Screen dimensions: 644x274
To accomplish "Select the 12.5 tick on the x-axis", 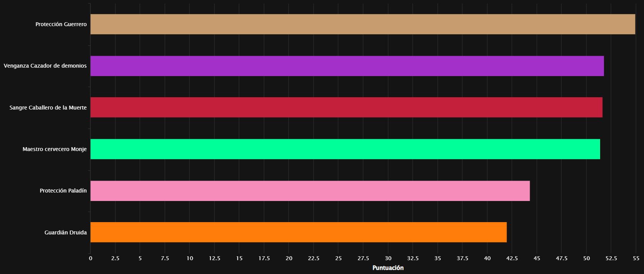I will [214, 258].
